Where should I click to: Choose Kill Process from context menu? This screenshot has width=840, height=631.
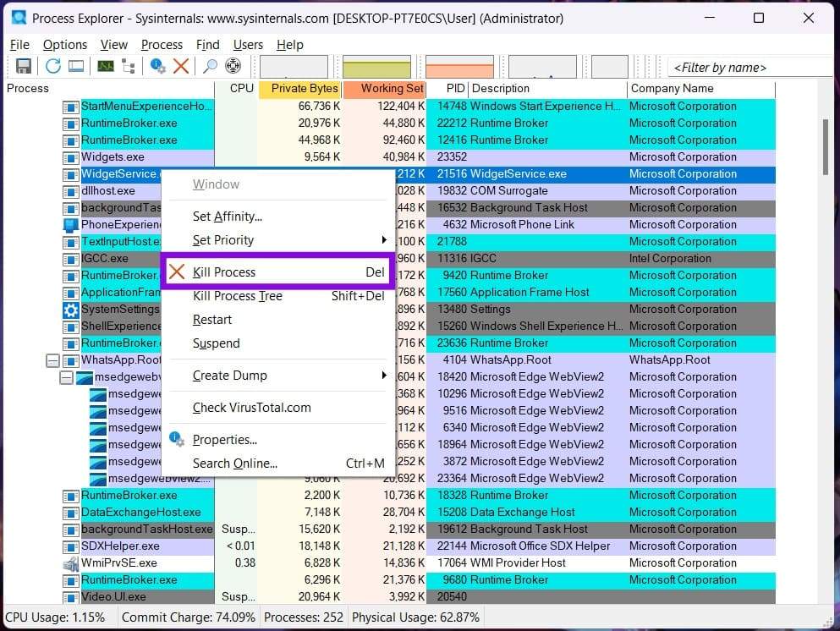click(277, 272)
